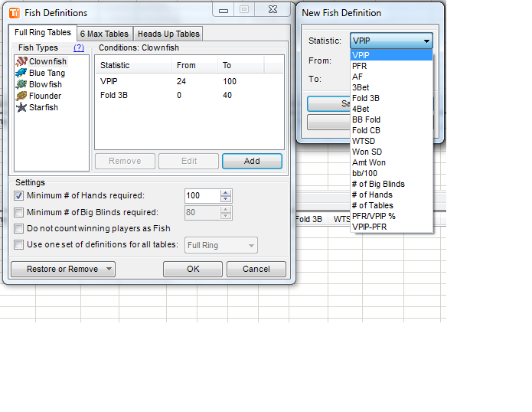Select the Blue Tang fish type
This screenshot has height=412, width=532.
pyautogui.click(x=47, y=73)
